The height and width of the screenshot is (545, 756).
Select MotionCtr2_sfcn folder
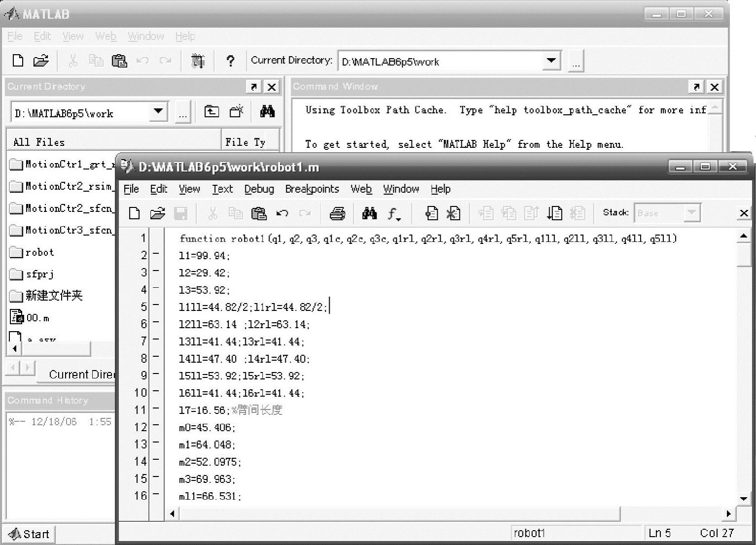[62, 208]
